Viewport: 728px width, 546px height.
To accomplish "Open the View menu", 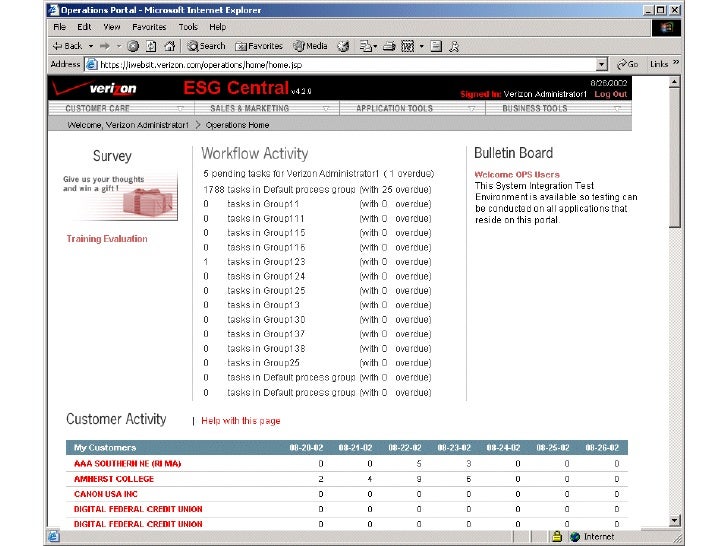I will [x=111, y=27].
